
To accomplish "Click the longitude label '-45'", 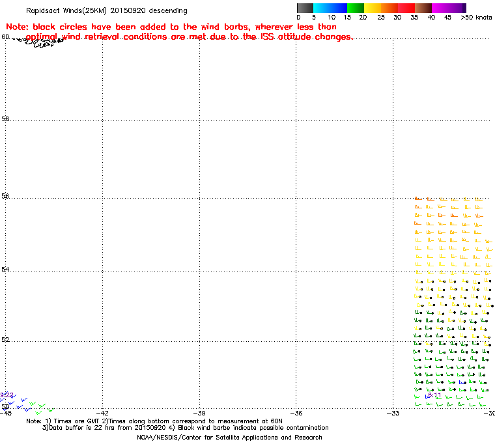I will point(6,413).
